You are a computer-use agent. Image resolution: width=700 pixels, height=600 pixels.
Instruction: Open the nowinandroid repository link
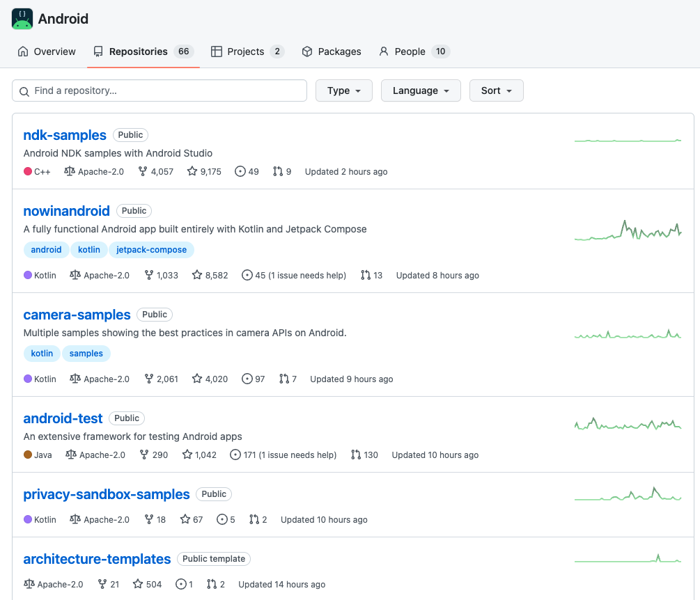(x=67, y=211)
